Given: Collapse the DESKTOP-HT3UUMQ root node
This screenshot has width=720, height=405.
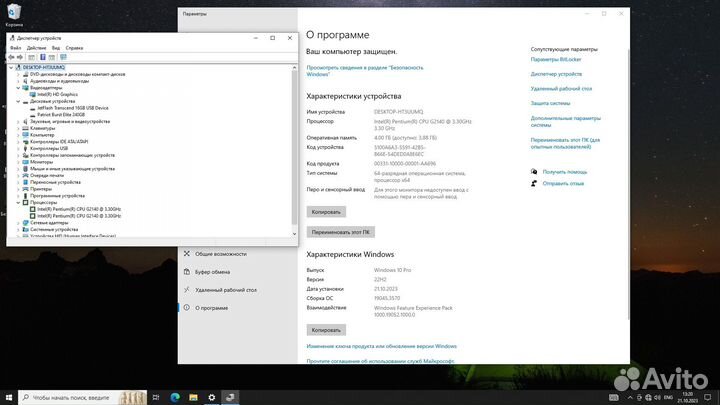Looking at the screenshot, I should (x=11, y=68).
